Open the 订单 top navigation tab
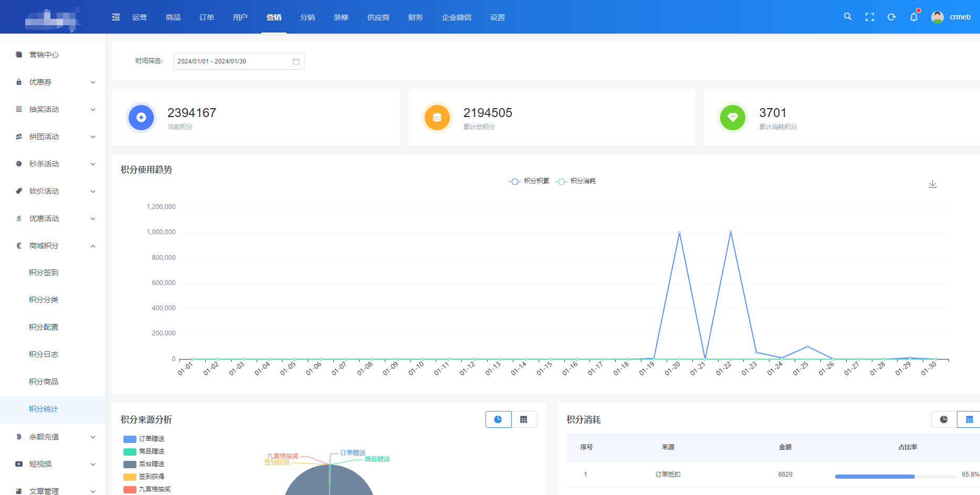 point(207,17)
